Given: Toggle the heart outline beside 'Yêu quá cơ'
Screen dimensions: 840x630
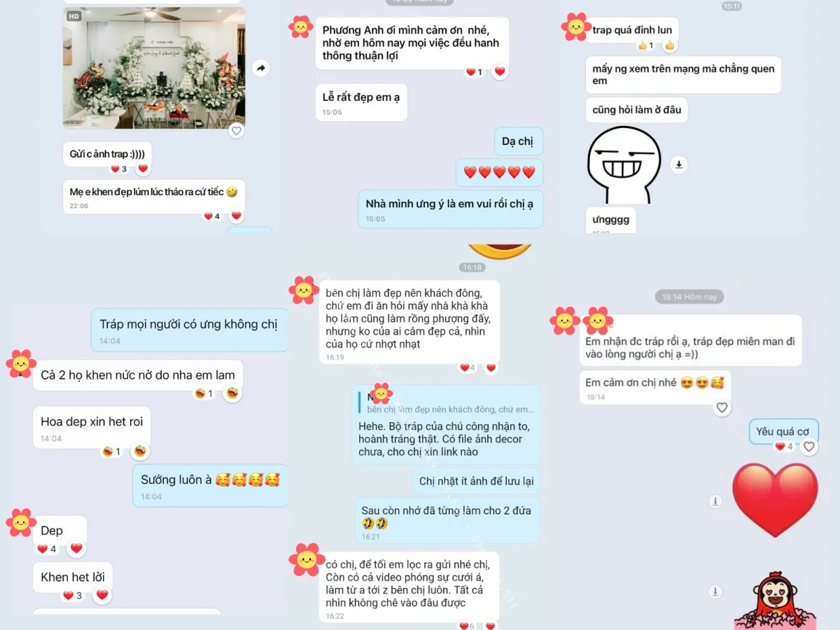Looking at the screenshot, I should coord(809,447).
